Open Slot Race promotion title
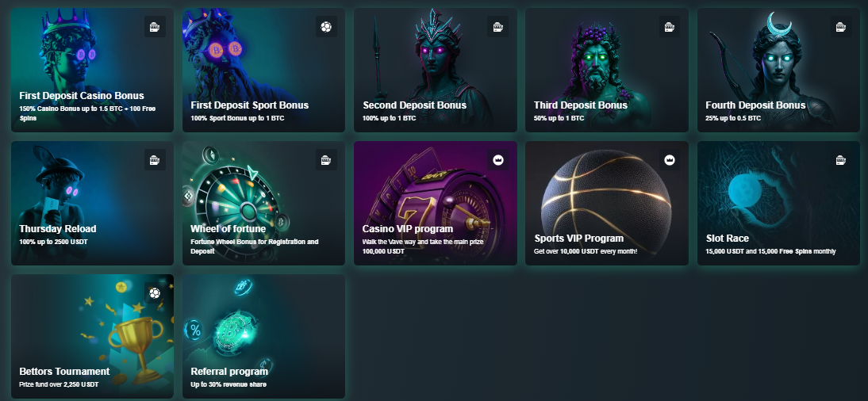 pyautogui.click(x=728, y=239)
